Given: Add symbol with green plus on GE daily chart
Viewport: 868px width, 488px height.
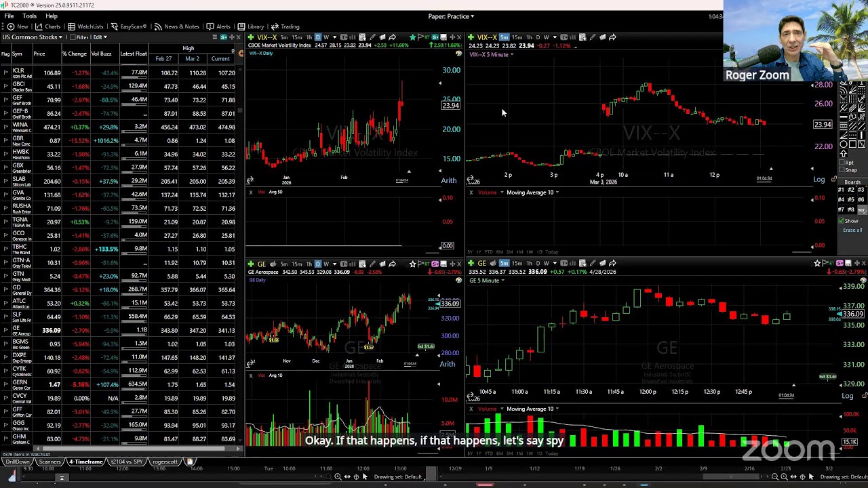Looking at the screenshot, I should (251, 264).
